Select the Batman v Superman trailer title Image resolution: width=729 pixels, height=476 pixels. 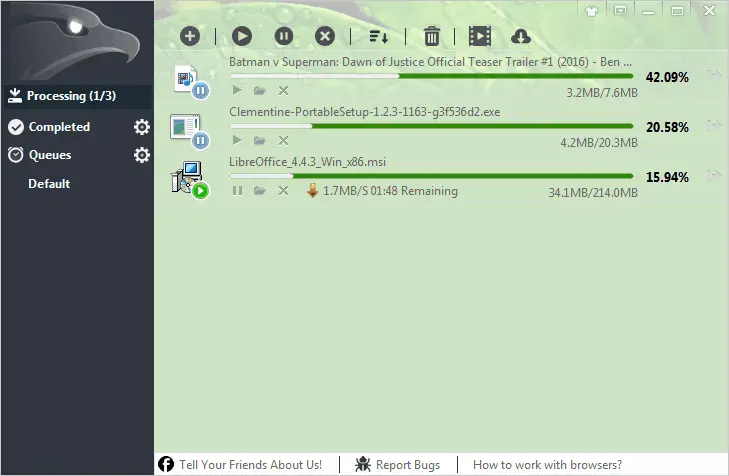(x=430, y=62)
